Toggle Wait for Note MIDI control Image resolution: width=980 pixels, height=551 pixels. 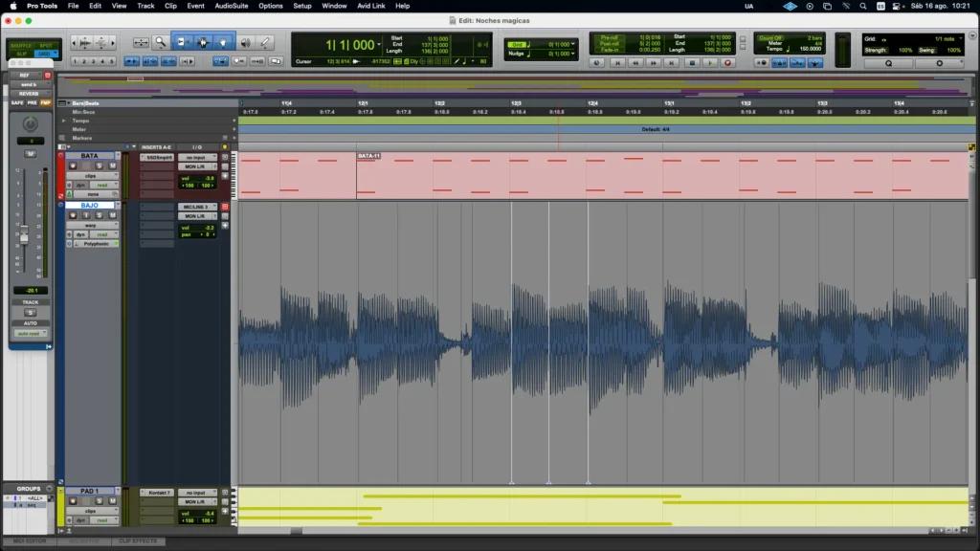click(x=761, y=63)
